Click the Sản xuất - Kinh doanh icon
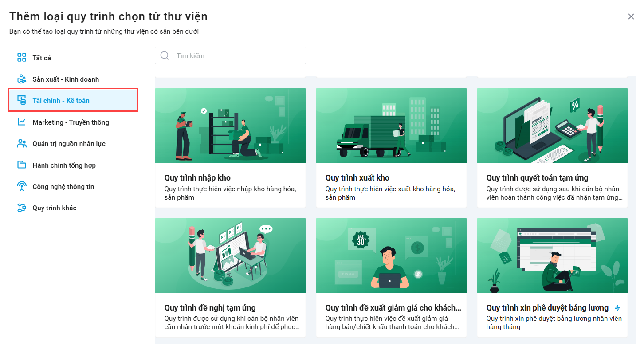Screen dimensions: 644x350 [22, 79]
